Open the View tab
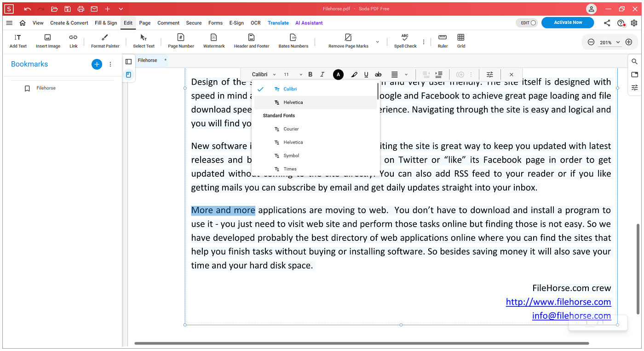Image resolution: width=644 pixels, height=351 pixels. pyautogui.click(x=38, y=23)
